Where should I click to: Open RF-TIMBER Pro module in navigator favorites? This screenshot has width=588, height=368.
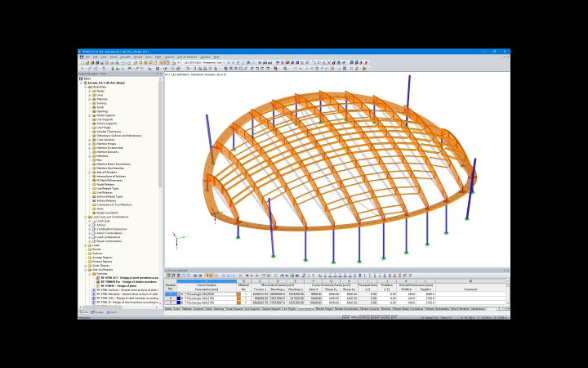pyautogui.click(x=128, y=281)
